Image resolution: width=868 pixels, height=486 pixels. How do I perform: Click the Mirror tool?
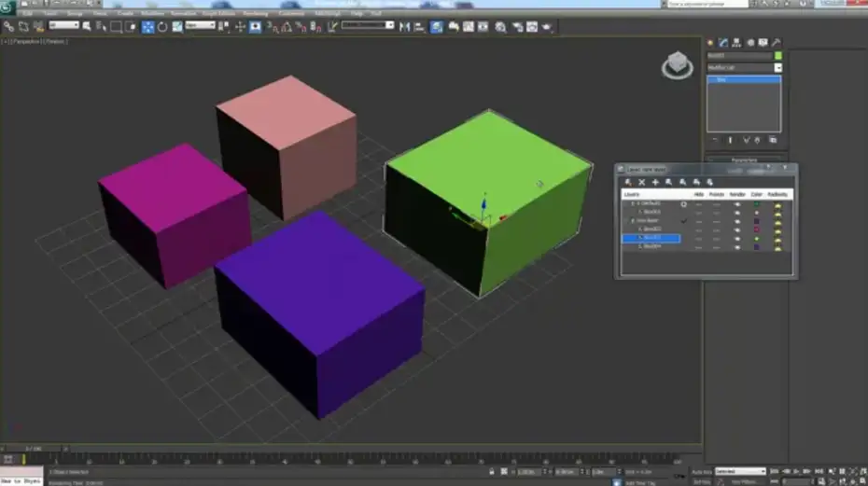pyautogui.click(x=405, y=26)
